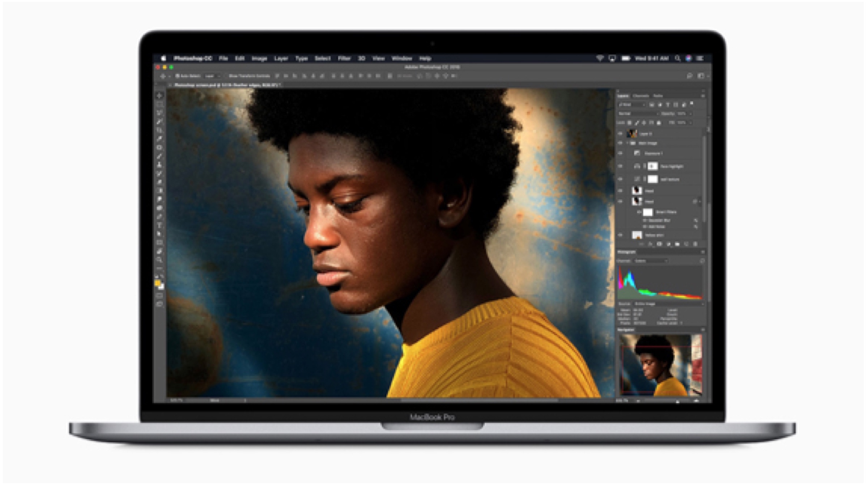Open the Histogram channel dropdown
868x486 pixels.
(x=651, y=261)
